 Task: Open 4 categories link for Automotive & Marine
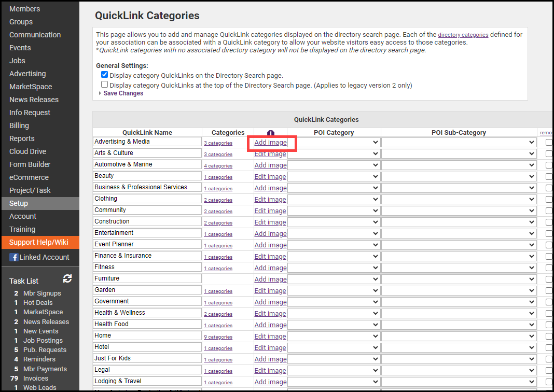coord(218,166)
